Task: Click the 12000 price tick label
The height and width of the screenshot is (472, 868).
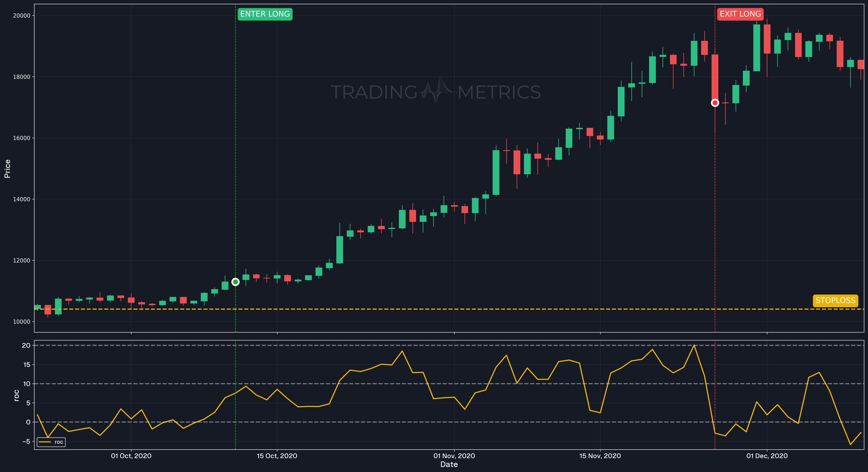Action: coord(22,261)
